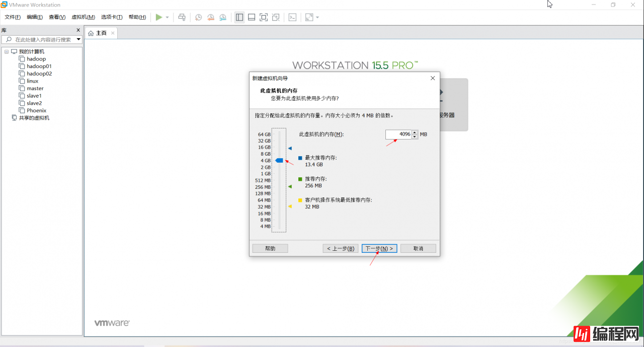Click the 取消 cancel button

click(x=418, y=248)
